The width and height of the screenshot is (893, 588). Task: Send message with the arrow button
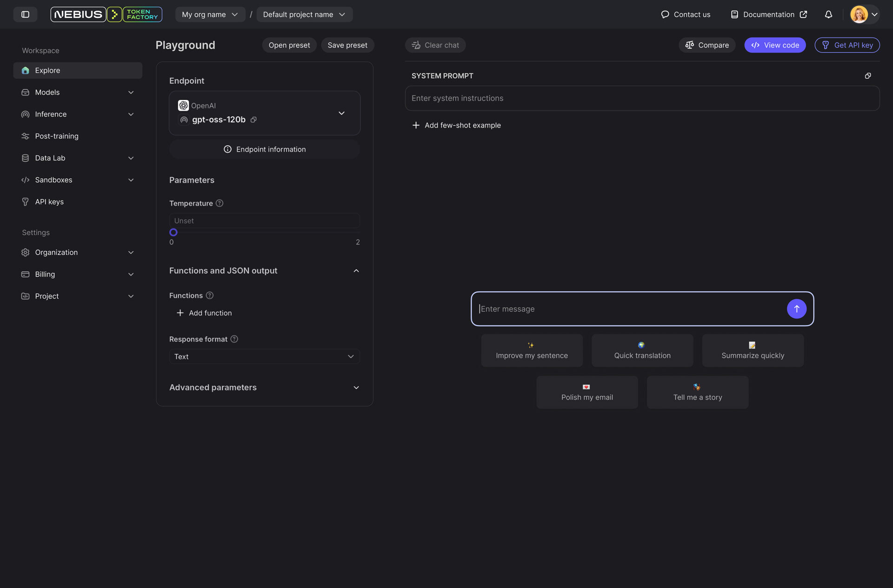pyautogui.click(x=796, y=309)
